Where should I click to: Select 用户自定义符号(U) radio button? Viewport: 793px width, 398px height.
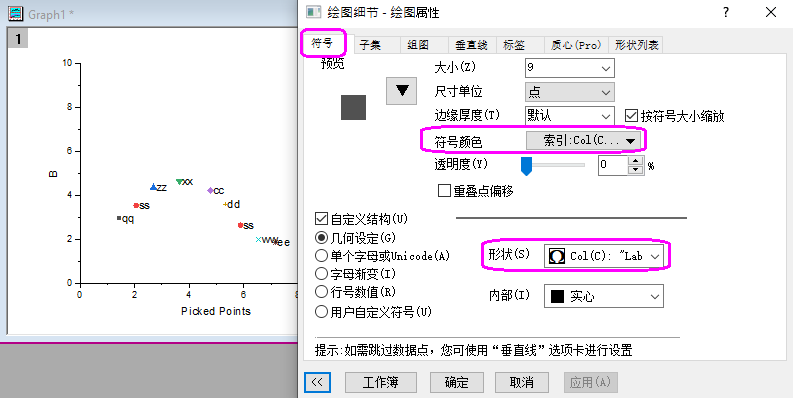pos(321,312)
